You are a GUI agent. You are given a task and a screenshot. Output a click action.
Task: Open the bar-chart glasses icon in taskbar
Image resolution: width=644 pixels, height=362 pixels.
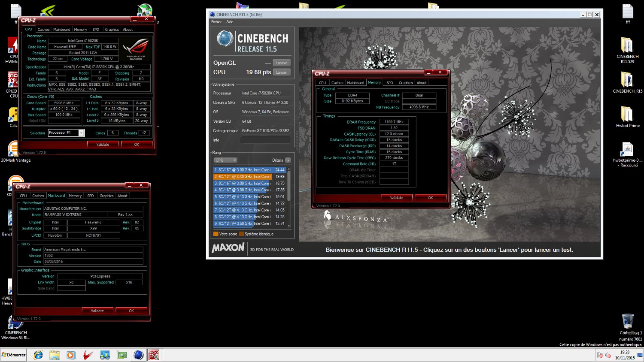(x=105, y=355)
